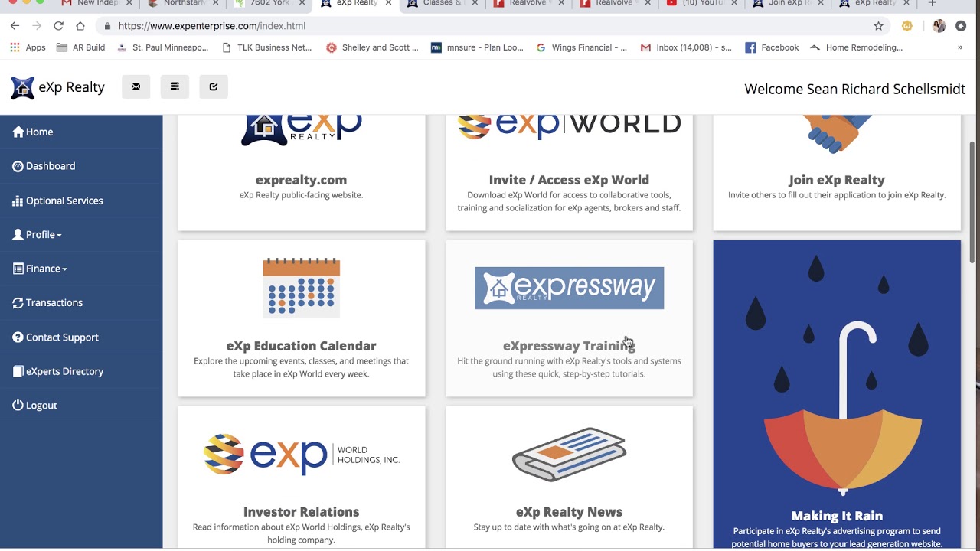Open the TLK Business Net... bookmark
Image resolution: width=980 pixels, height=551 pixels.
[x=266, y=47]
